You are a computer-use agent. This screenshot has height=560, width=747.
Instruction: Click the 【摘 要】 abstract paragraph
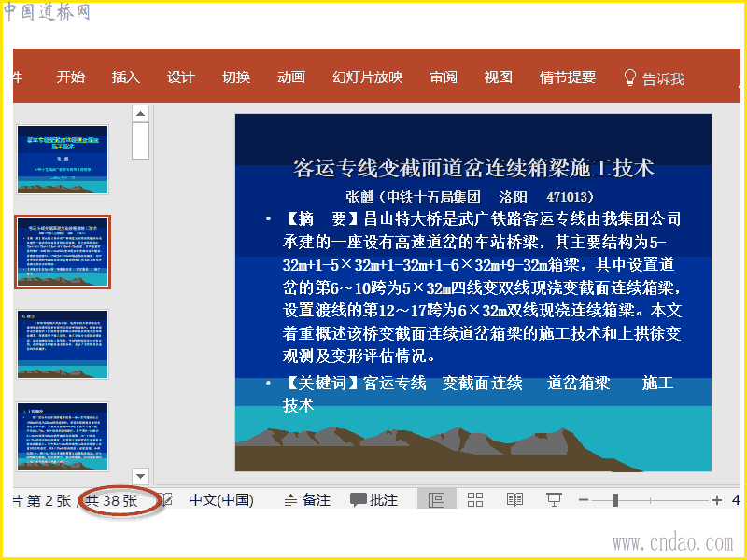(x=482, y=287)
